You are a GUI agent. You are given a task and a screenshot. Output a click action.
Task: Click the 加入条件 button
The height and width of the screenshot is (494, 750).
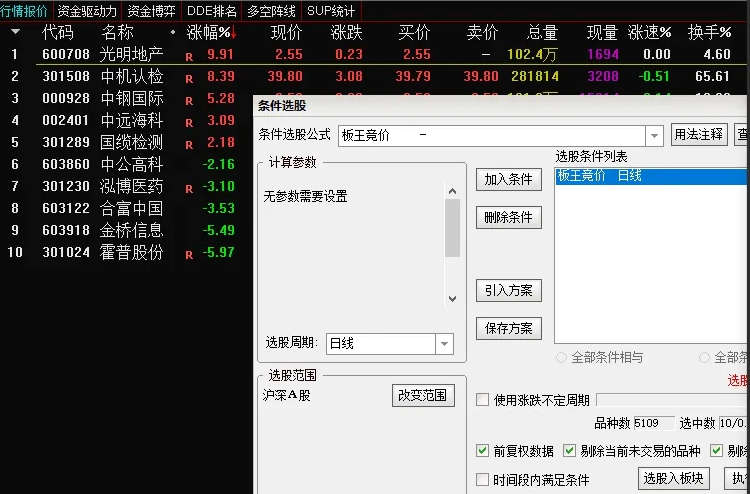508,179
